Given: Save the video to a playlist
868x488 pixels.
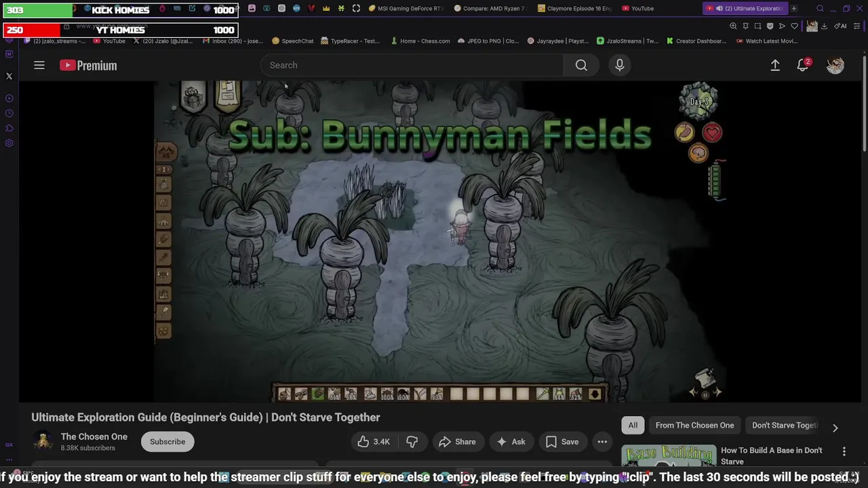Looking at the screenshot, I should (562, 442).
